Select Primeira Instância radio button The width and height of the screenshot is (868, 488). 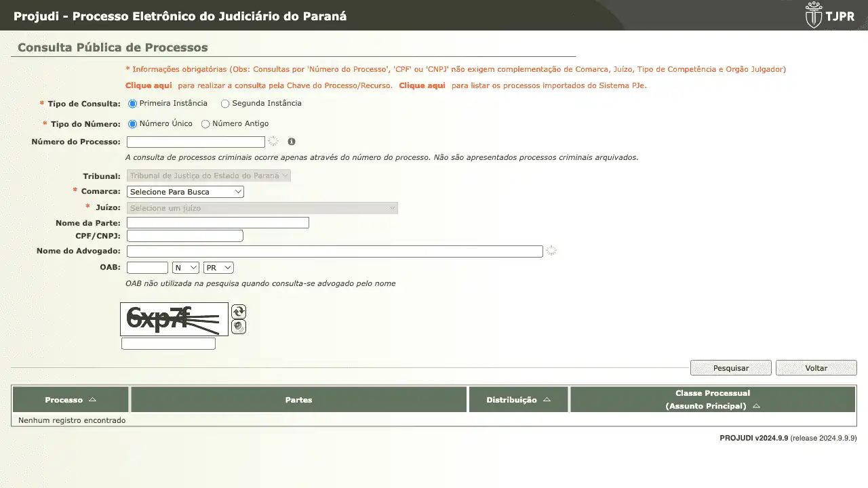[x=133, y=104]
